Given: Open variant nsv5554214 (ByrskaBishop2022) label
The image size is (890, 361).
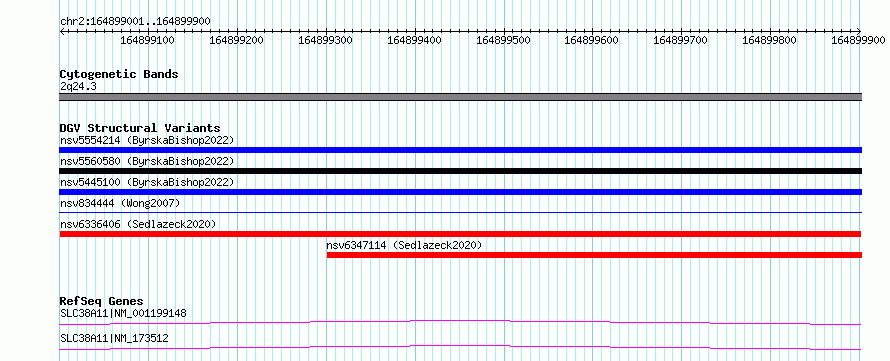Looking at the screenshot, I should pos(147,140).
